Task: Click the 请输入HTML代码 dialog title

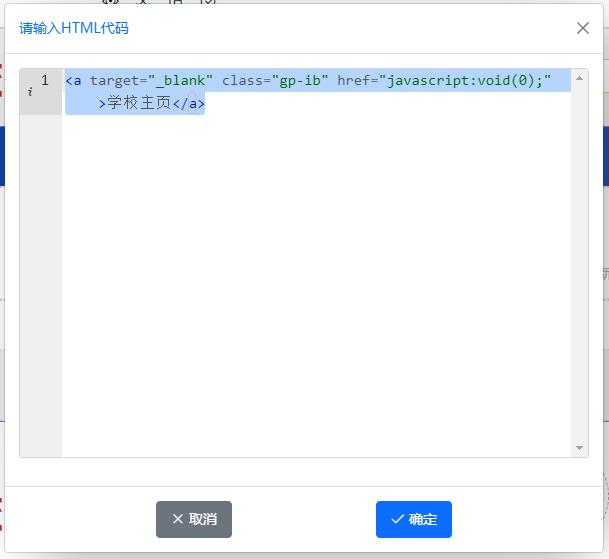Action: click(x=74, y=28)
